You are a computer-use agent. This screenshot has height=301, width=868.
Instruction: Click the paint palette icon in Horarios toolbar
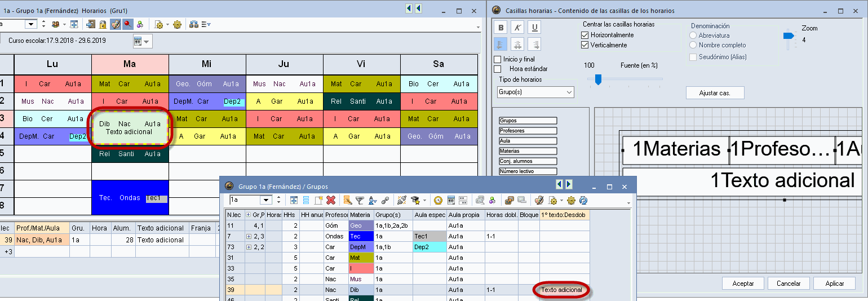point(116,24)
